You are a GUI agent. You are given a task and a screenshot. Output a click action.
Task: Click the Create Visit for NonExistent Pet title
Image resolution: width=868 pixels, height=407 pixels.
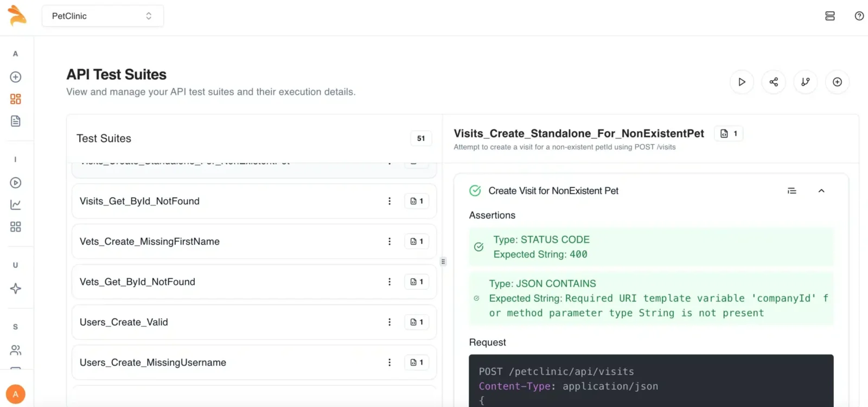(553, 191)
